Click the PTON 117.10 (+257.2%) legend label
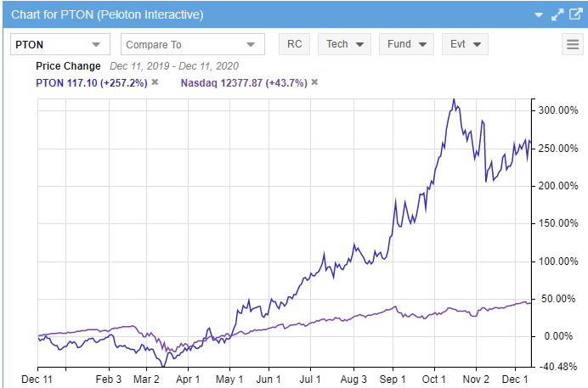 pyautogui.click(x=92, y=82)
